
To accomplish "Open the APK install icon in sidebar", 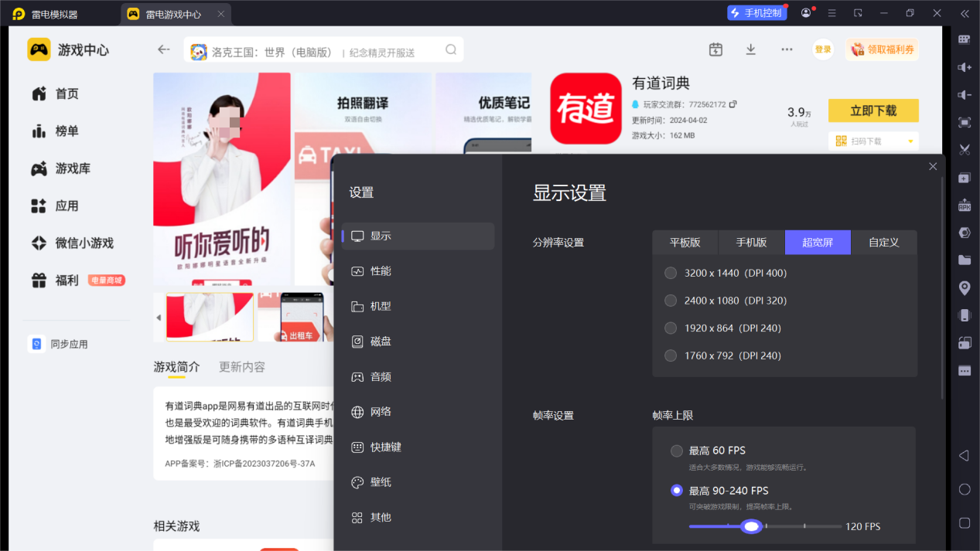I will coord(965,205).
